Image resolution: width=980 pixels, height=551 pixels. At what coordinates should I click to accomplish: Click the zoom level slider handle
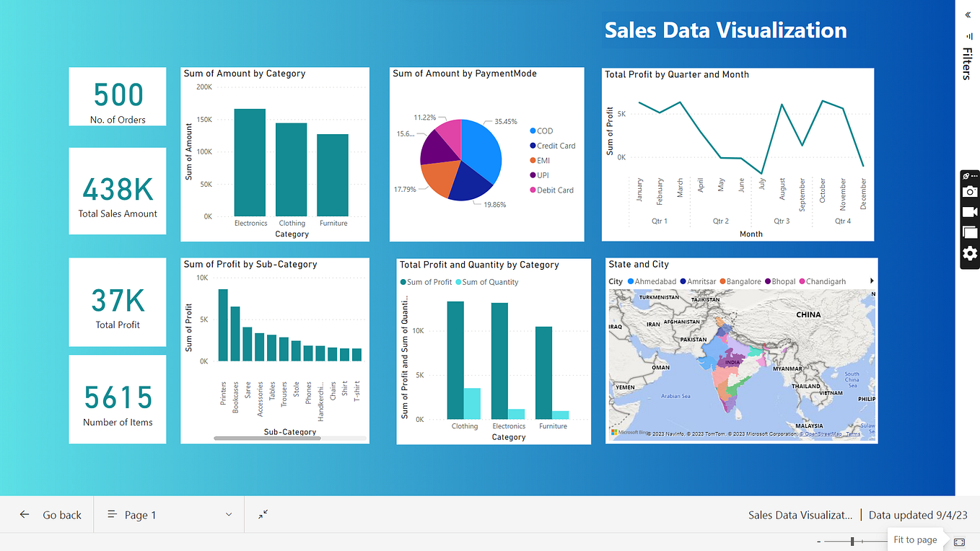click(853, 540)
